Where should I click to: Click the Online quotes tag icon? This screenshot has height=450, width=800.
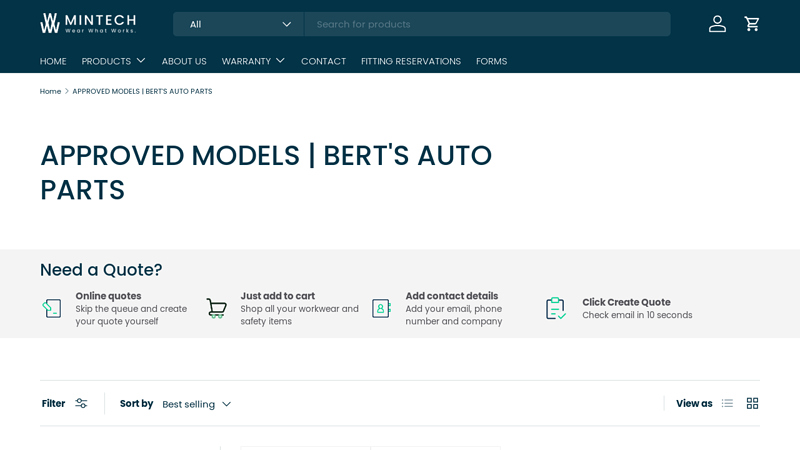(52, 308)
